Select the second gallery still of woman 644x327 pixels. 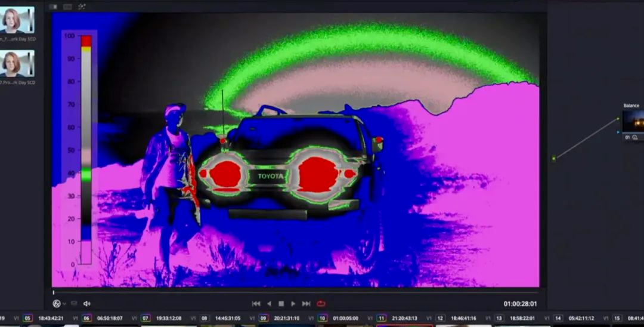17,64
